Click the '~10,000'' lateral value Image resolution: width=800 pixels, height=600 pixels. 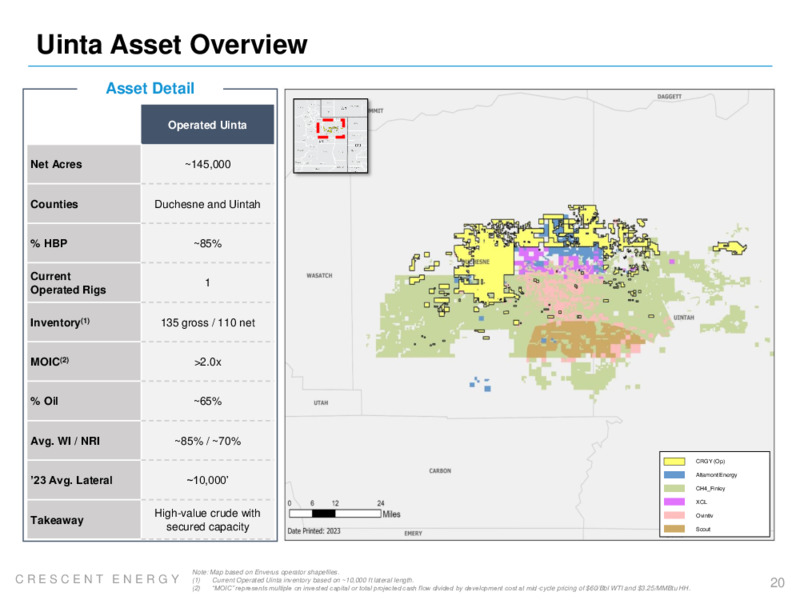click(208, 480)
